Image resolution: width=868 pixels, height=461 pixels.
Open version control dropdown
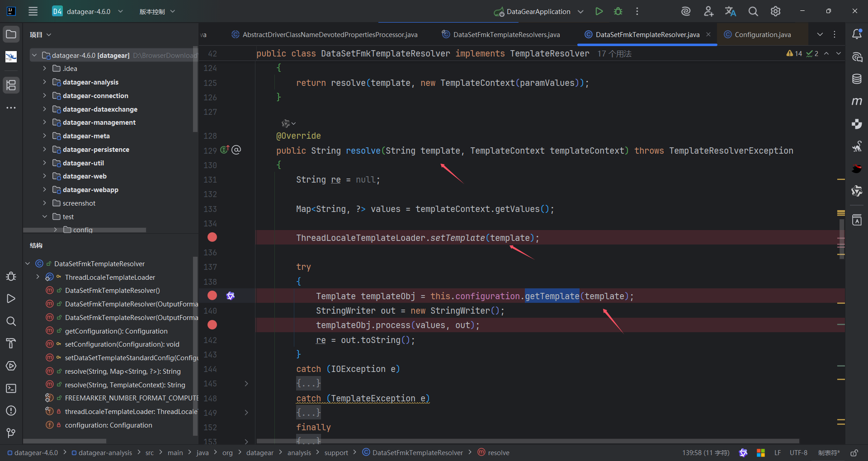point(157,11)
